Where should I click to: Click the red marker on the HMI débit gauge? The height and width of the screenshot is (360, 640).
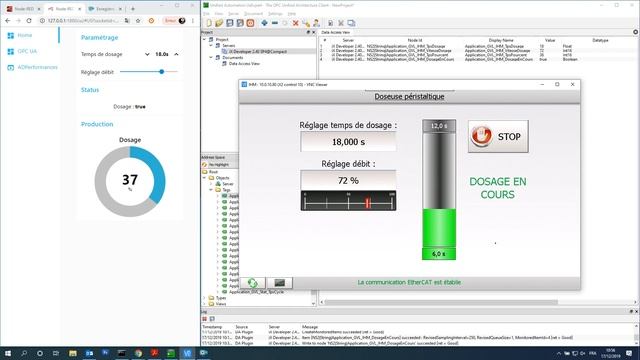[x=368, y=203]
